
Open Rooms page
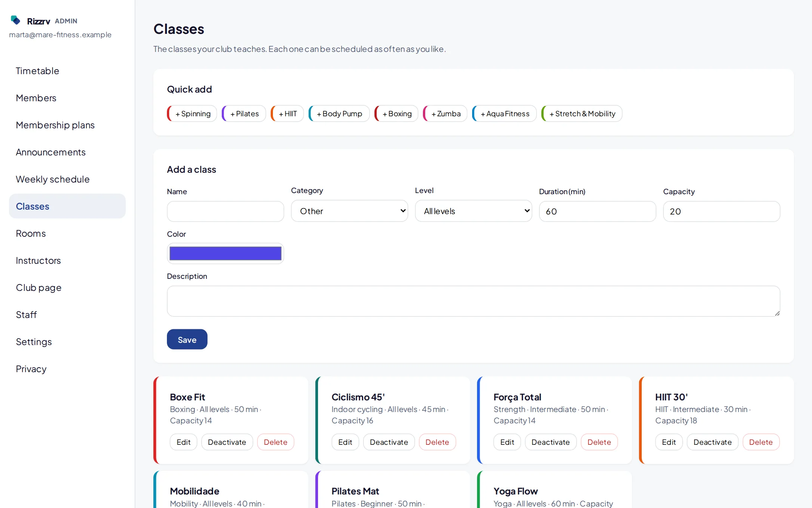pyautogui.click(x=67, y=233)
